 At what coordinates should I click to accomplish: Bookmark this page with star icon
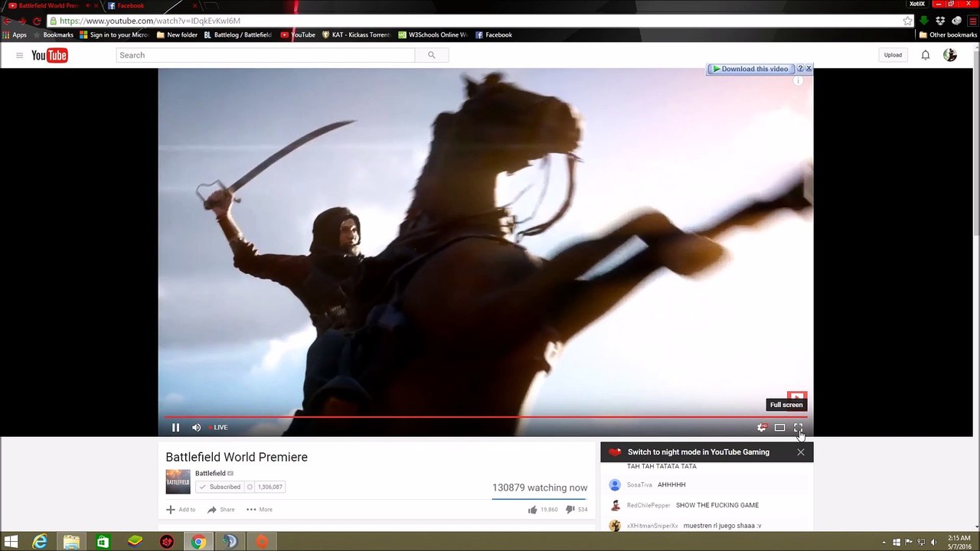[907, 21]
